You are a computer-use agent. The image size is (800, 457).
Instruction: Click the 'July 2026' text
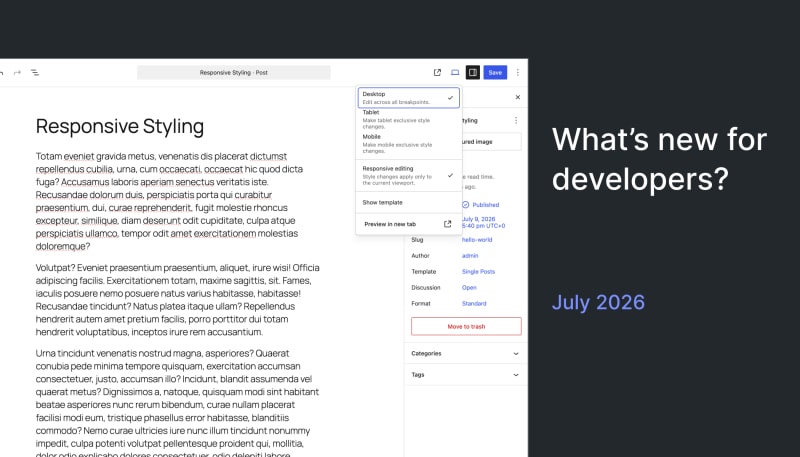(598, 302)
